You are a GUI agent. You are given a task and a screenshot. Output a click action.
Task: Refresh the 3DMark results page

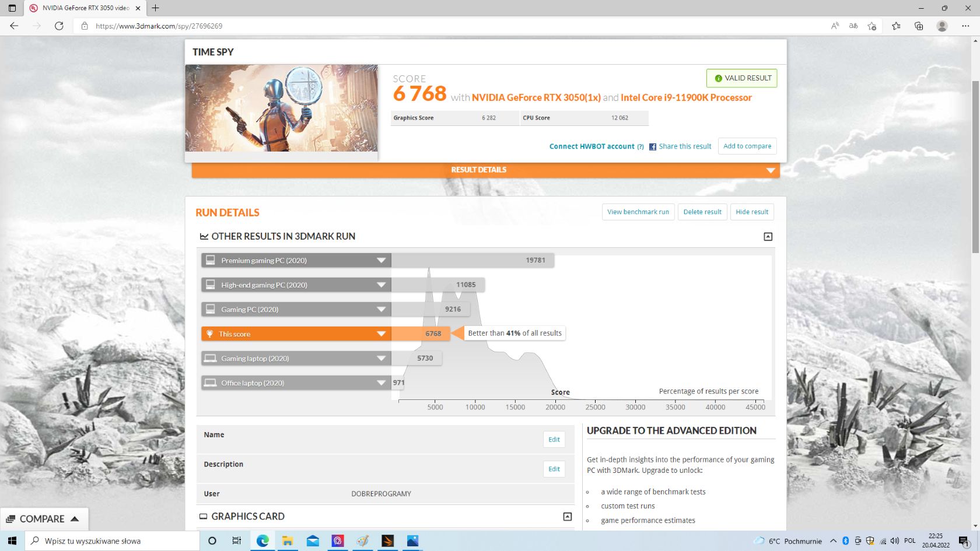(59, 26)
